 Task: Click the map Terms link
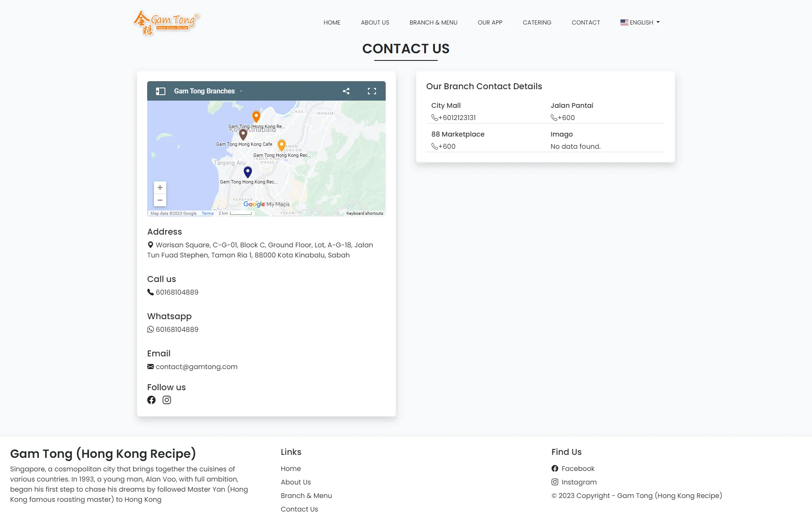tap(207, 213)
